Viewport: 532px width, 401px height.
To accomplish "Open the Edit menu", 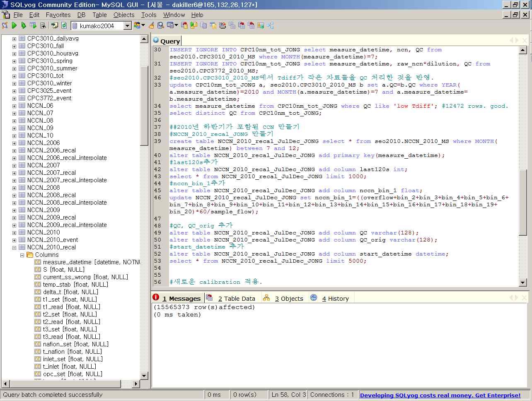I will click(x=34, y=15).
